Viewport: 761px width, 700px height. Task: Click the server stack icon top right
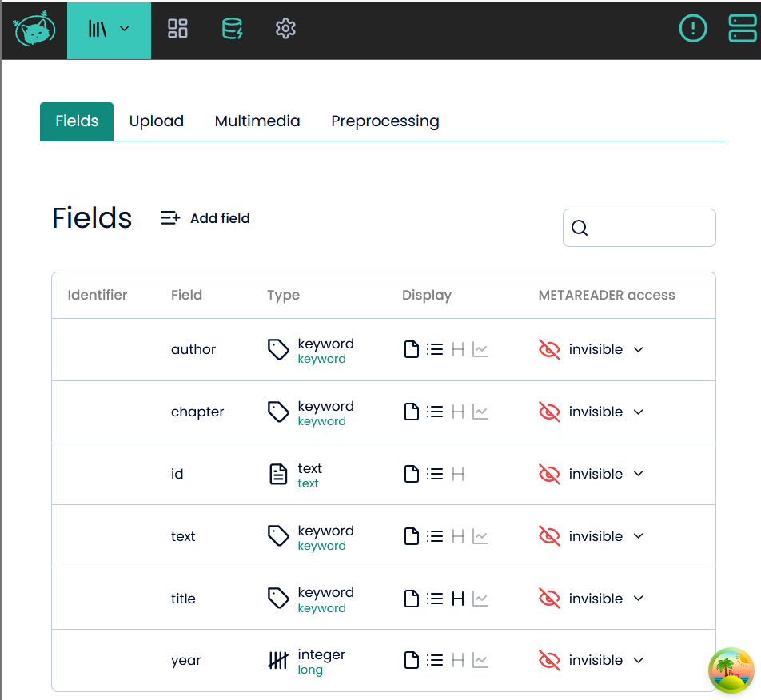(742, 29)
